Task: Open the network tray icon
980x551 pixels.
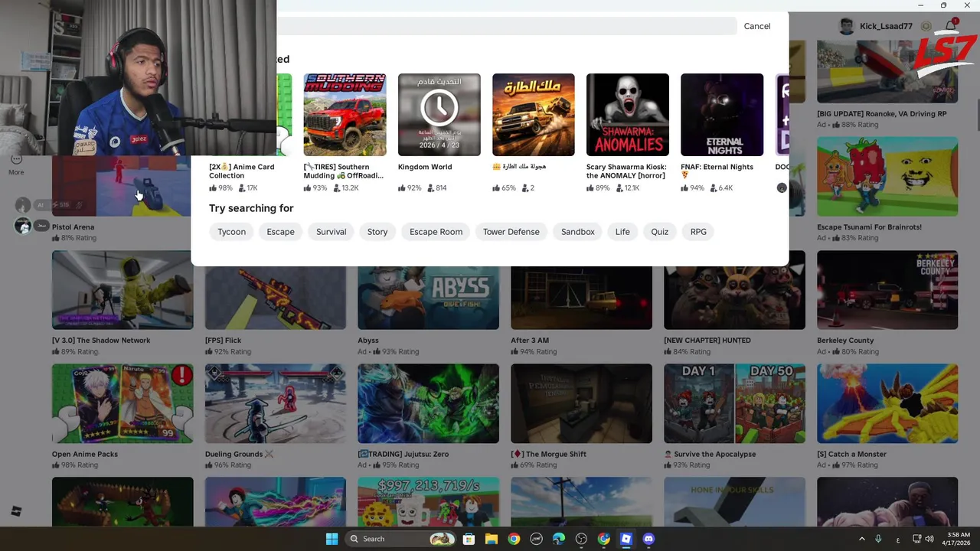Action: click(x=917, y=539)
